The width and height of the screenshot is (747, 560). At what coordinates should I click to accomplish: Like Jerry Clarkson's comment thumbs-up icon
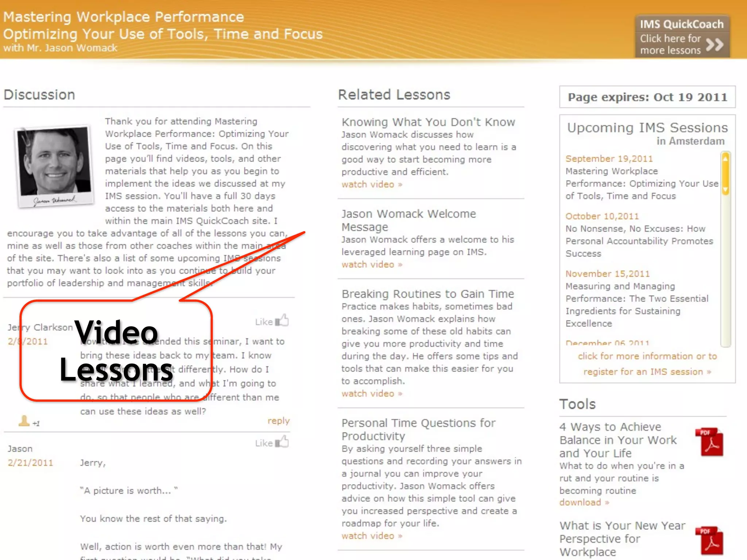click(x=282, y=321)
